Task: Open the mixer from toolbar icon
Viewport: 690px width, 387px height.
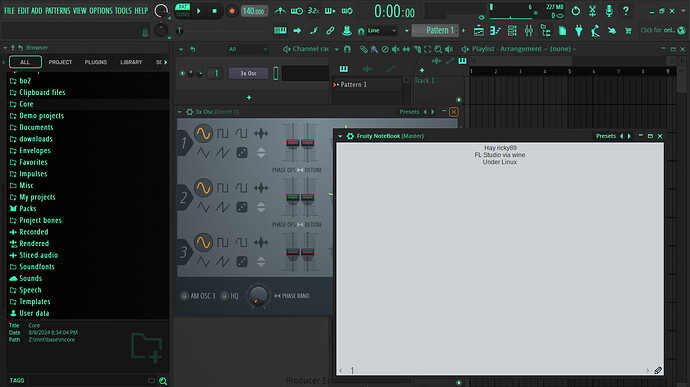Action: point(529,30)
